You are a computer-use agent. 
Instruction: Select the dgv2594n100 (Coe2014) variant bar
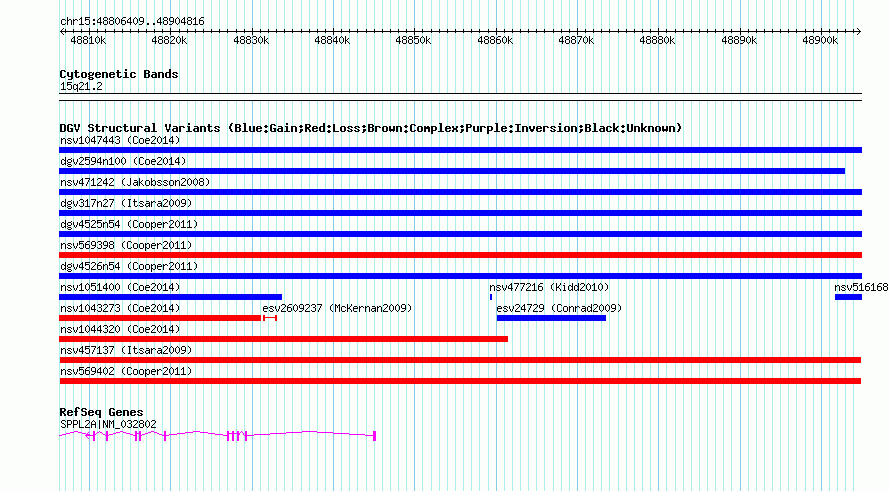452,171
